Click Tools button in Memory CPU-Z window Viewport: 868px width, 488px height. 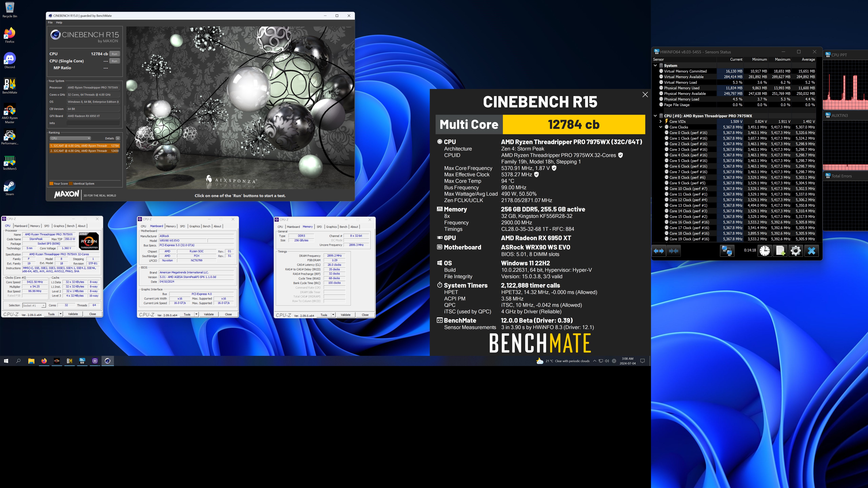click(x=324, y=315)
